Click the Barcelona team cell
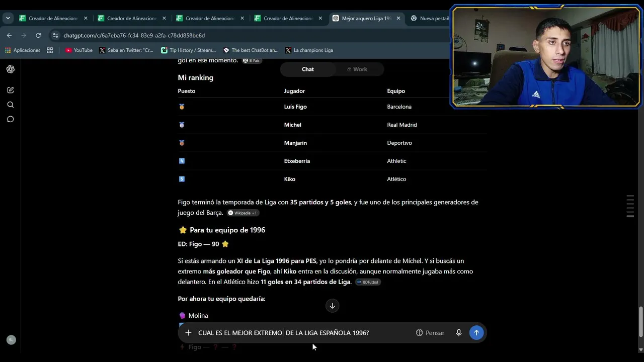The height and width of the screenshot is (362, 644). pyautogui.click(x=399, y=107)
